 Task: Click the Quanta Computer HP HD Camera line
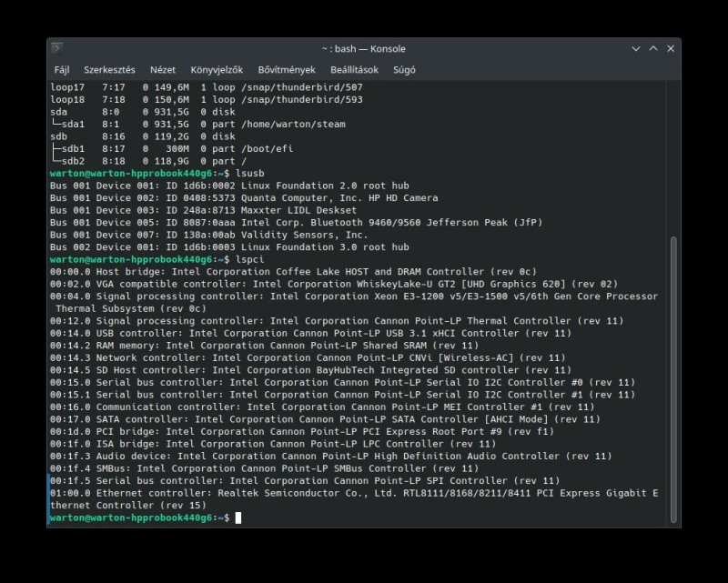pyautogui.click(x=244, y=197)
